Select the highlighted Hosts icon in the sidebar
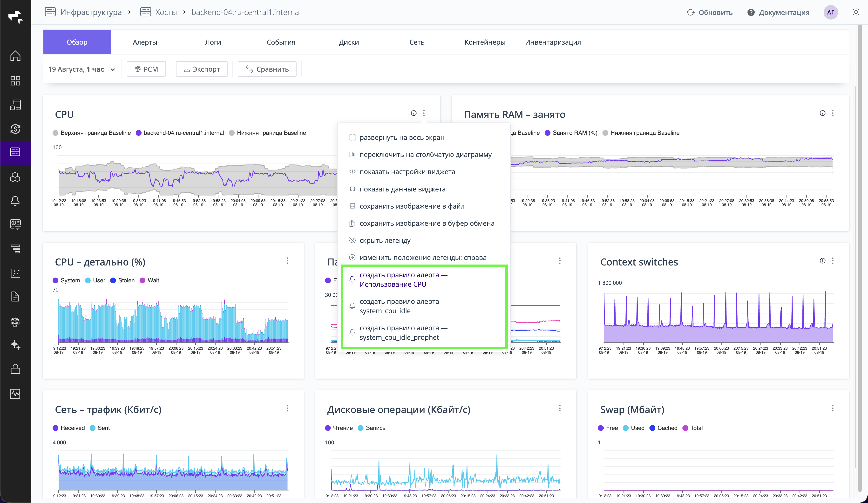This screenshot has width=868, height=503. [15, 152]
